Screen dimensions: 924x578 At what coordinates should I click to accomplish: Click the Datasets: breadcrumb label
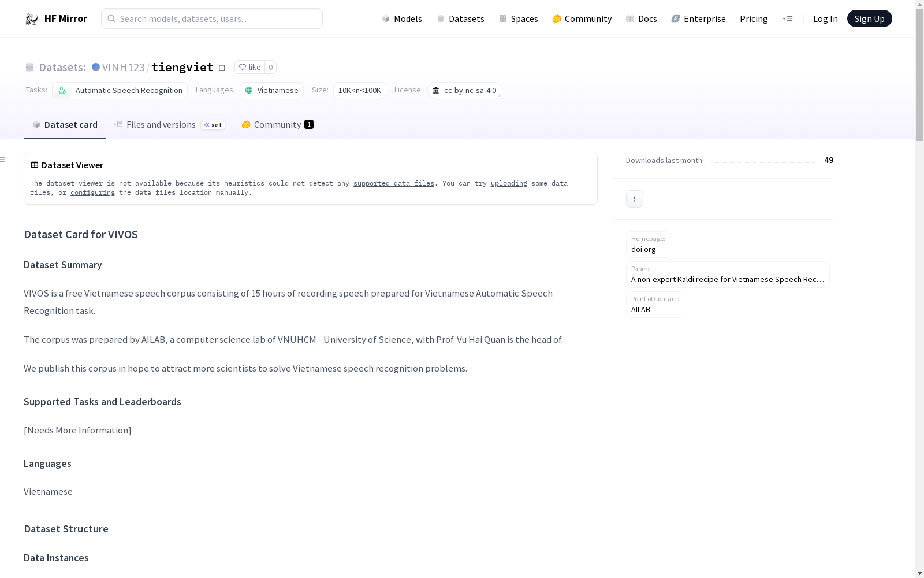pos(62,67)
